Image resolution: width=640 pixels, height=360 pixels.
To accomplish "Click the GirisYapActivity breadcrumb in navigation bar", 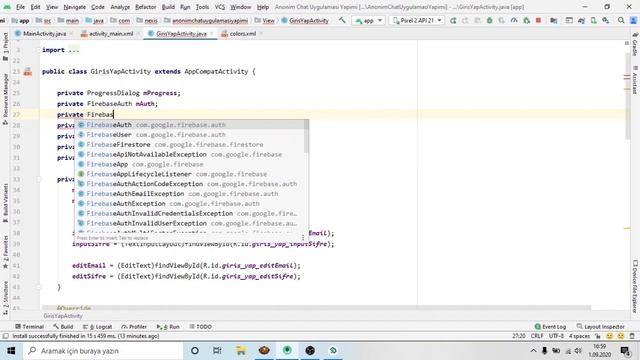I will click(x=305, y=20).
